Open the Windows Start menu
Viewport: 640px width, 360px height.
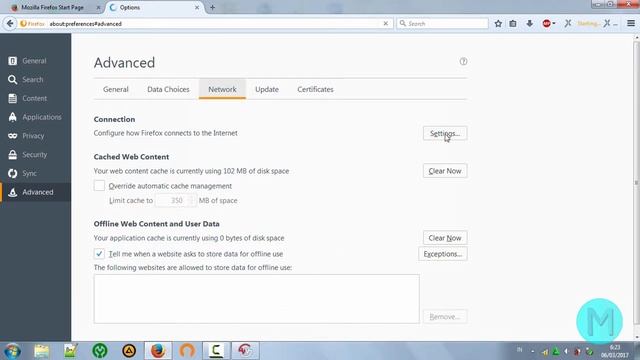coord(12,351)
